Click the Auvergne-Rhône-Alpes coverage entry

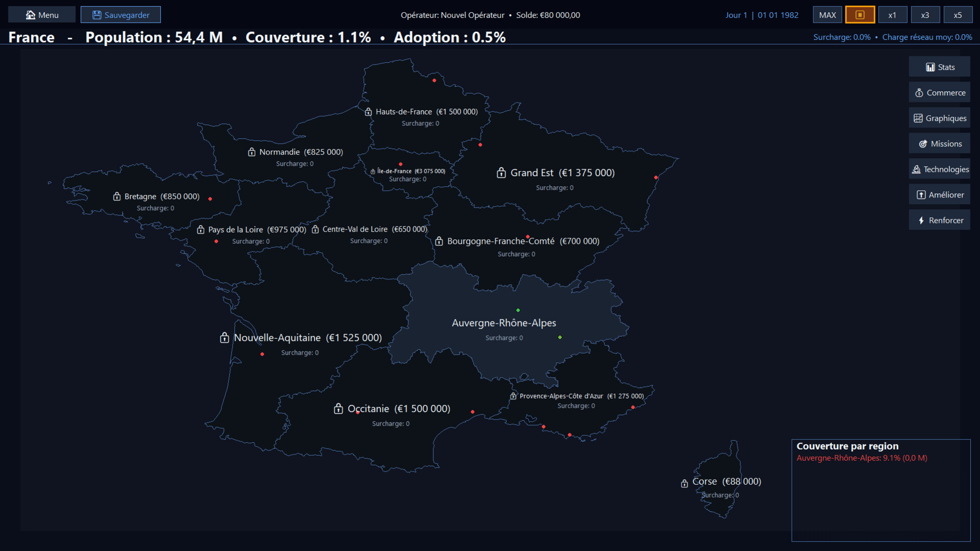tap(862, 458)
